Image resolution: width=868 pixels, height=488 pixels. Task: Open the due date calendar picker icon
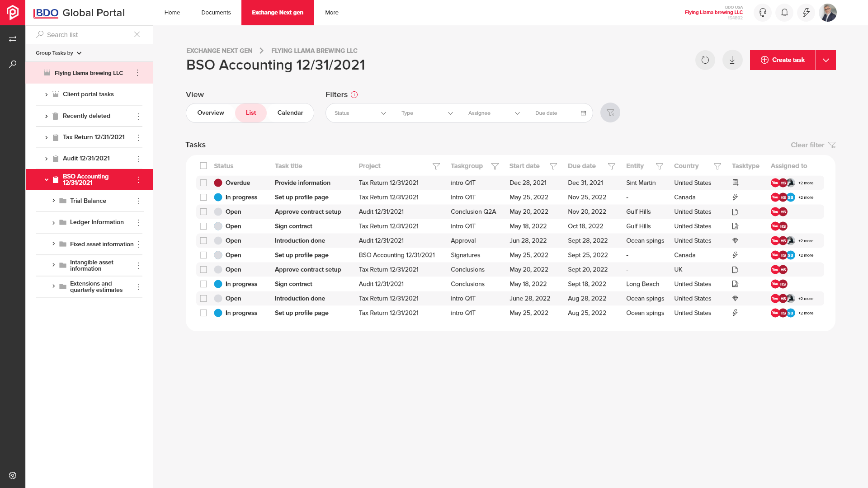(x=583, y=113)
